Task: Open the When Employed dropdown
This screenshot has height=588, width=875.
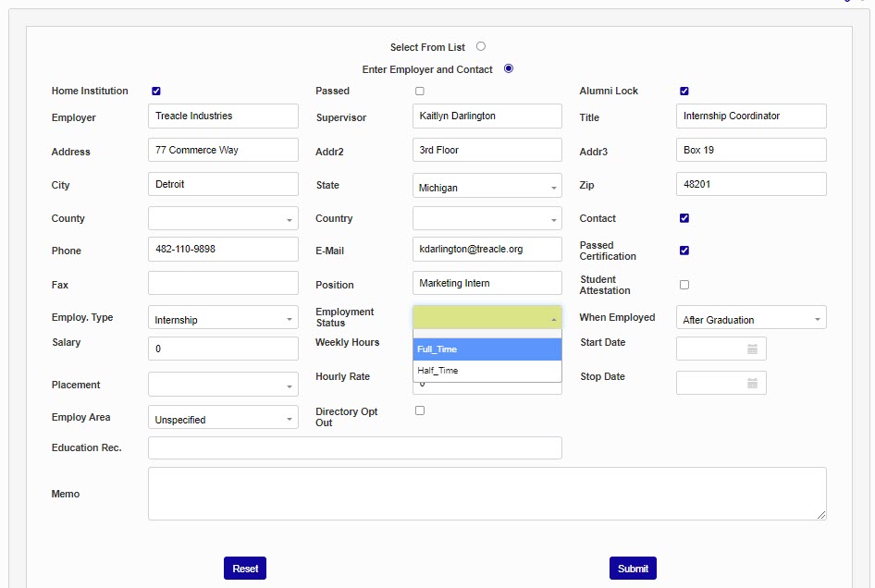Action: tap(751, 319)
